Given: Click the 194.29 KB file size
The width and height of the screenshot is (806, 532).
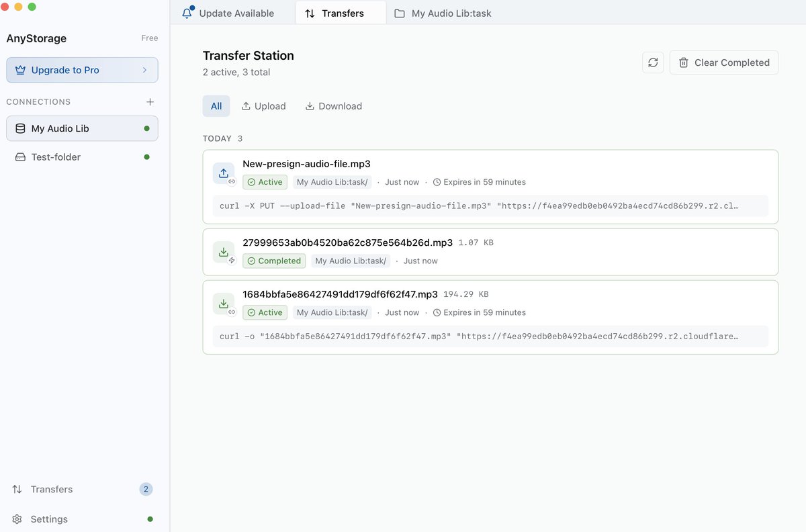Looking at the screenshot, I should click(465, 294).
